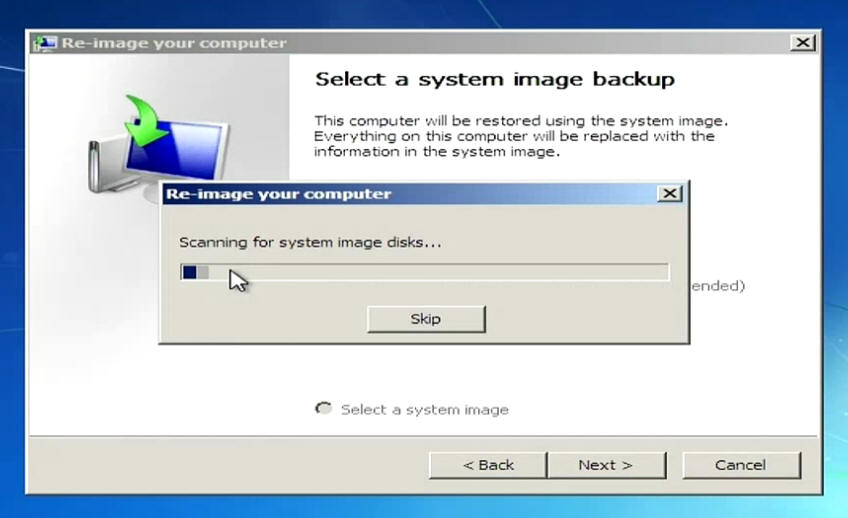Screen dimensions: 848x518
Task: Click the Skip button in scanning dialog
Action: pos(426,319)
